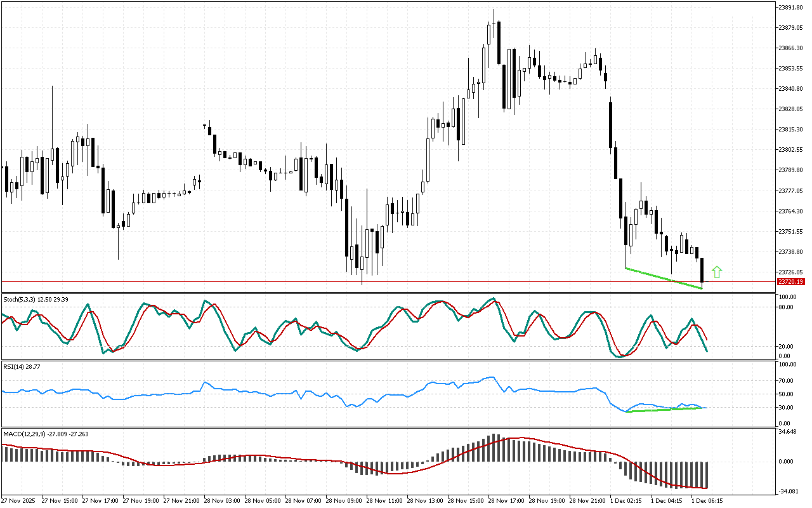
Task: Click the Stochastic 20.00 level label
Action: 787,346
